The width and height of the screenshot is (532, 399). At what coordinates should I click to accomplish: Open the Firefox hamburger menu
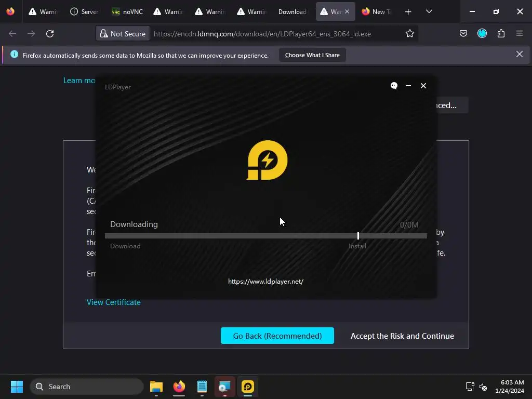(x=520, y=33)
